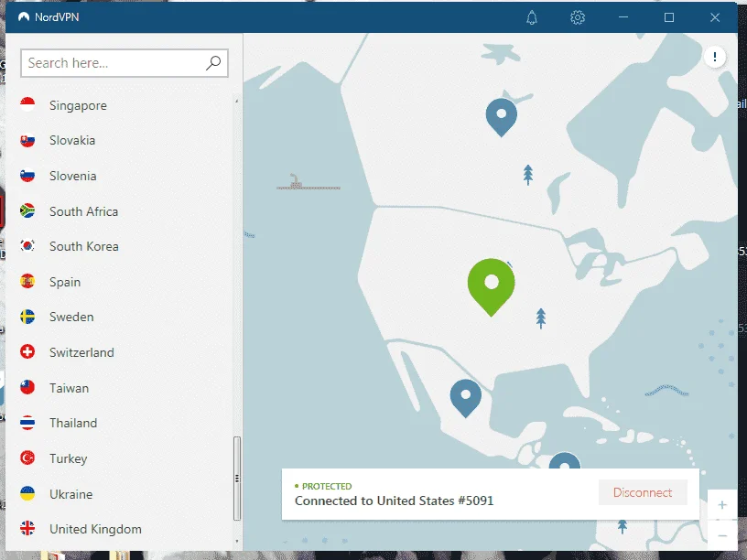The height and width of the screenshot is (560, 747).
Task: Click the Switzerland flag icon
Action: (x=27, y=352)
